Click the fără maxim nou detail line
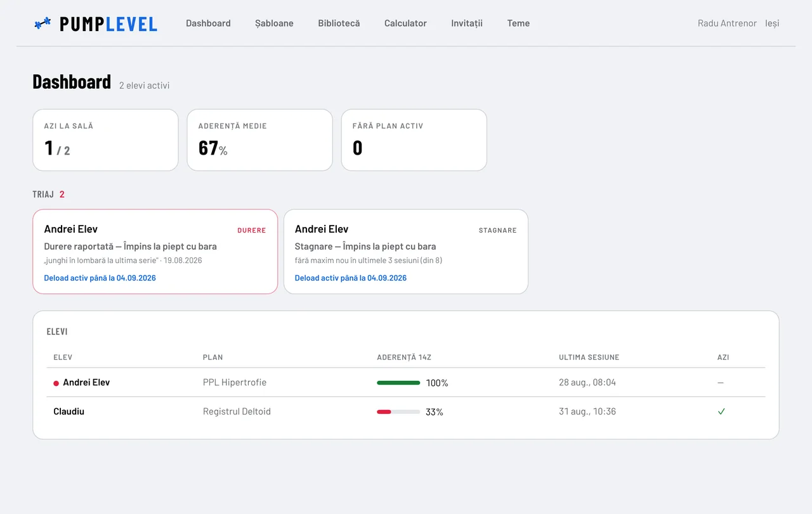The height and width of the screenshot is (514, 812). (369, 260)
